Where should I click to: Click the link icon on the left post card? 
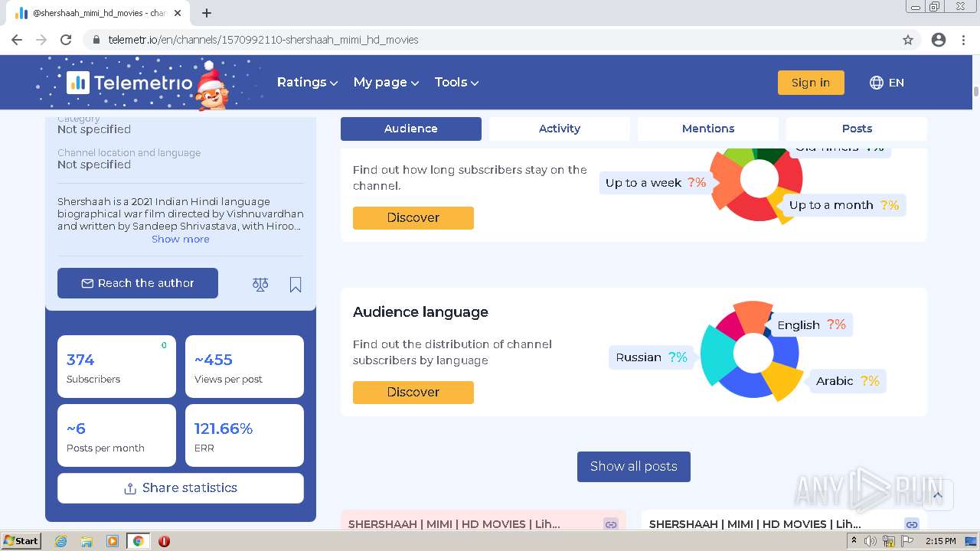[611, 524]
